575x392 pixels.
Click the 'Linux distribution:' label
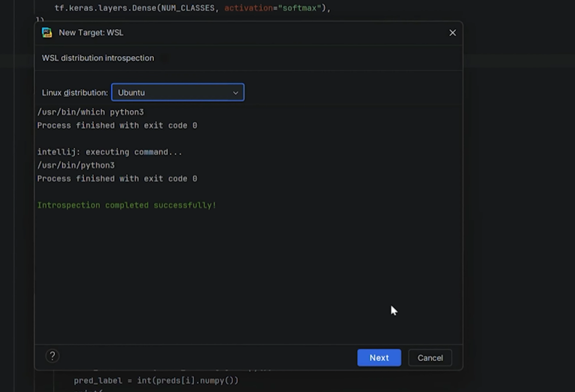click(x=75, y=93)
